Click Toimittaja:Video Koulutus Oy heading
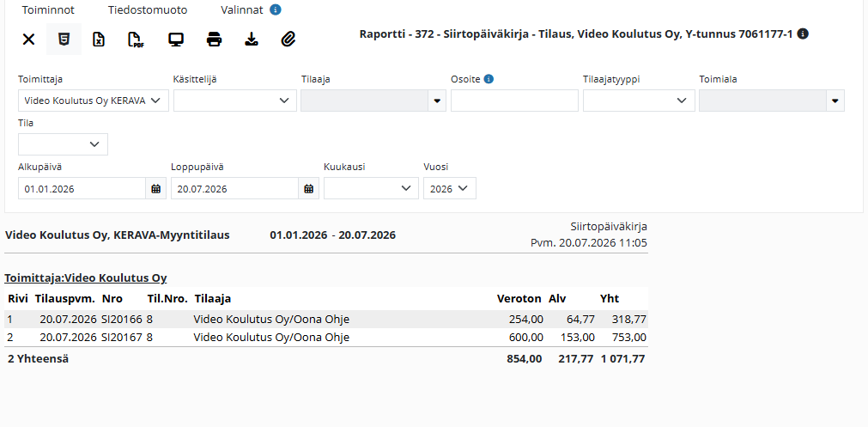This screenshot has height=427, width=868. [86, 278]
